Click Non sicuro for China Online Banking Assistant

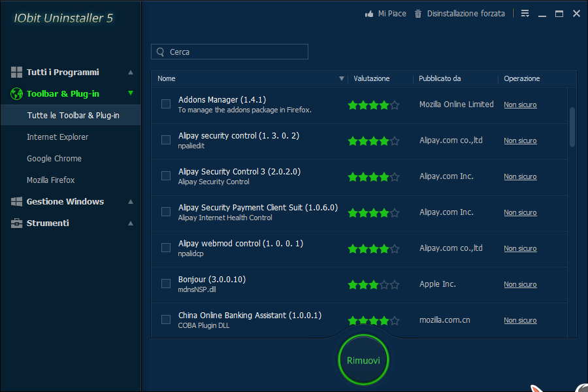520,320
